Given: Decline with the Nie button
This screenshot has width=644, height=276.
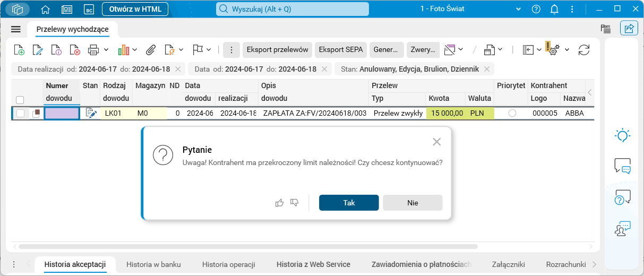Looking at the screenshot, I should pyautogui.click(x=413, y=203).
